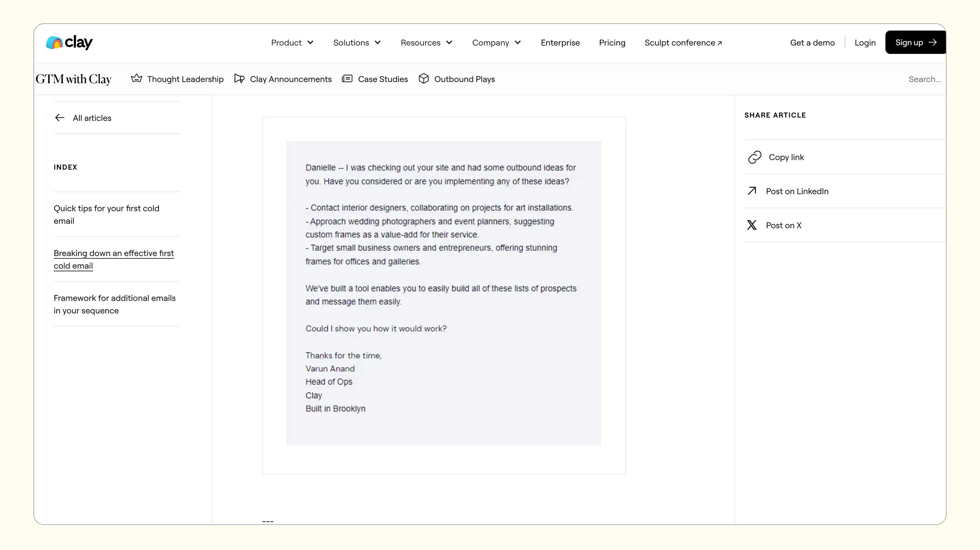Click the Copy link chain icon
Viewport: 980px width, 550px height.
[754, 157]
